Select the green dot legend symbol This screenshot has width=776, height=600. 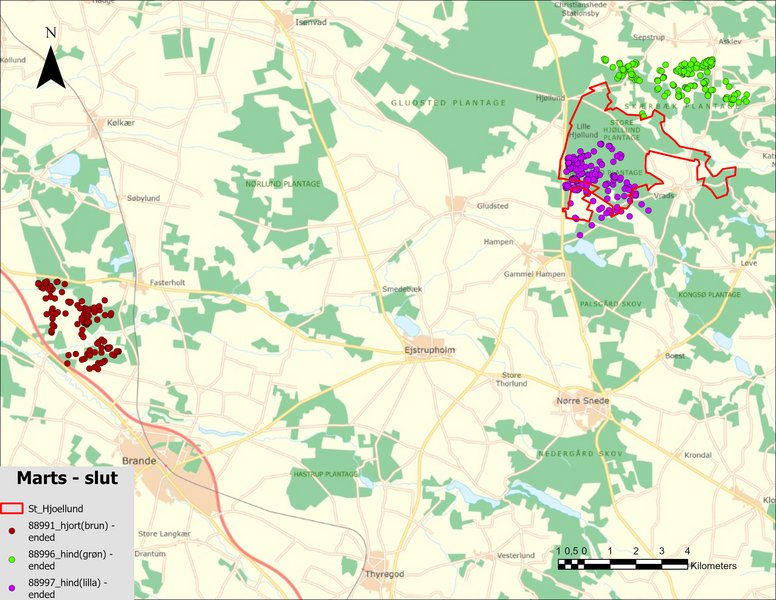pos(10,558)
